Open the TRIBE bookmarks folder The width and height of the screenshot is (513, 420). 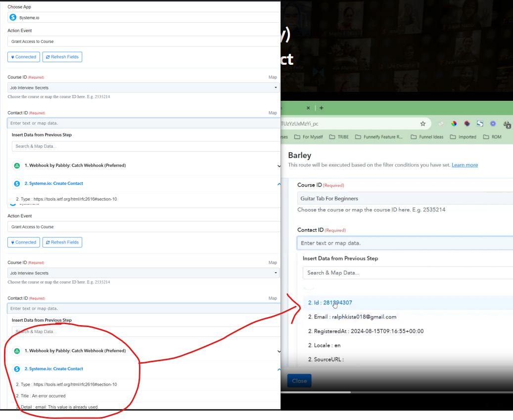[339, 137]
